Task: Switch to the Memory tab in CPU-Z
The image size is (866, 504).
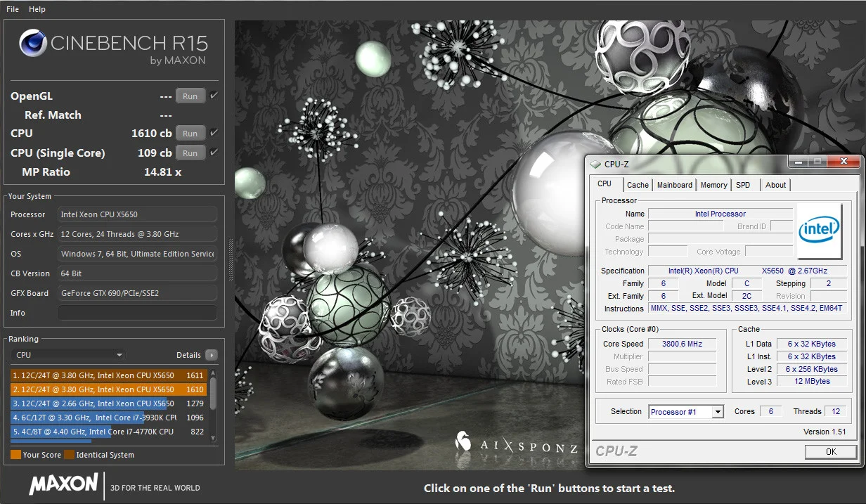Action: click(714, 185)
